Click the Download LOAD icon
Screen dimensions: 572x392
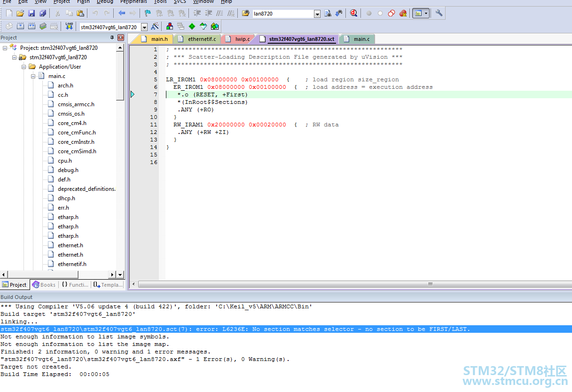(x=69, y=27)
